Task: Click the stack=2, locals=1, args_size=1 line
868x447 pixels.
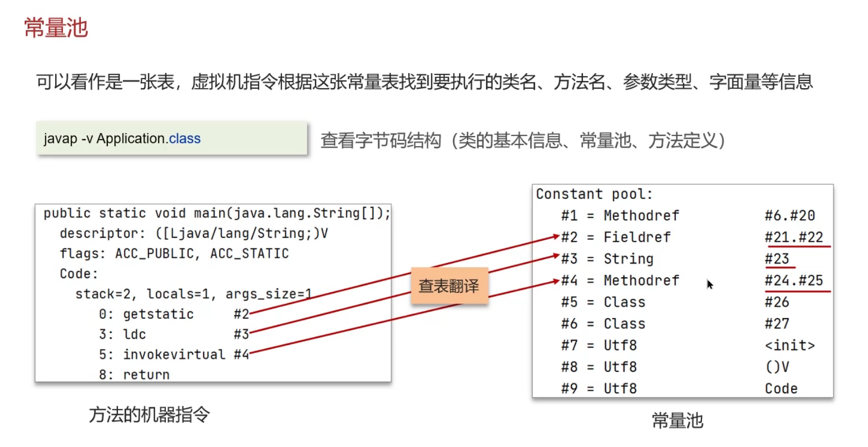Action: pyautogui.click(x=194, y=294)
